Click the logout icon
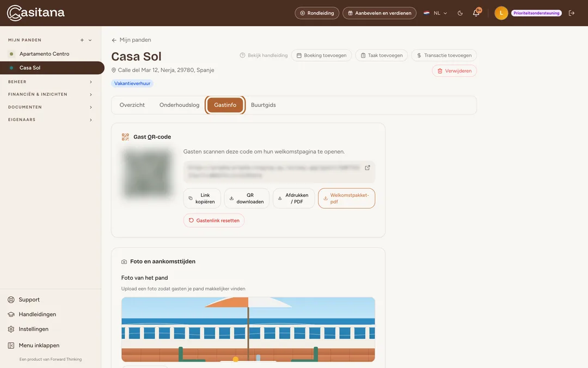The height and width of the screenshot is (368, 588). click(x=572, y=13)
